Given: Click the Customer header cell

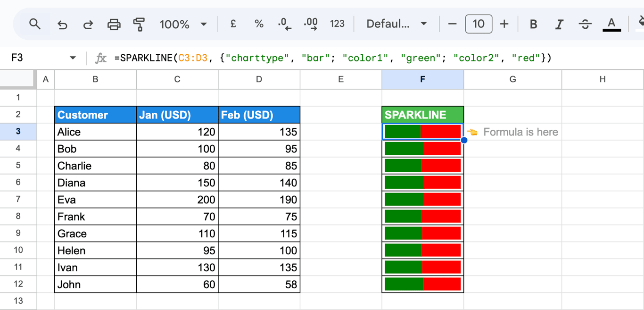Looking at the screenshot, I should tap(95, 115).
